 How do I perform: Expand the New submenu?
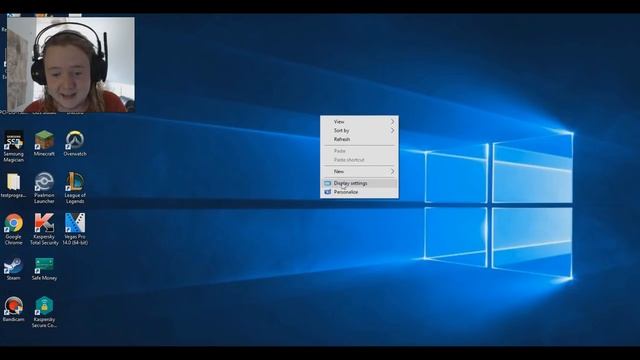click(359, 171)
